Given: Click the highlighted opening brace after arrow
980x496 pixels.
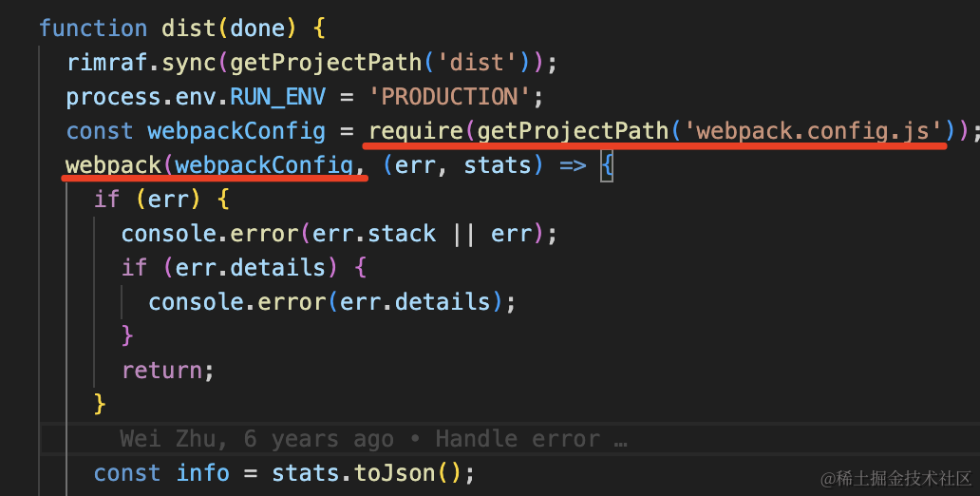Looking at the screenshot, I should (x=606, y=165).
